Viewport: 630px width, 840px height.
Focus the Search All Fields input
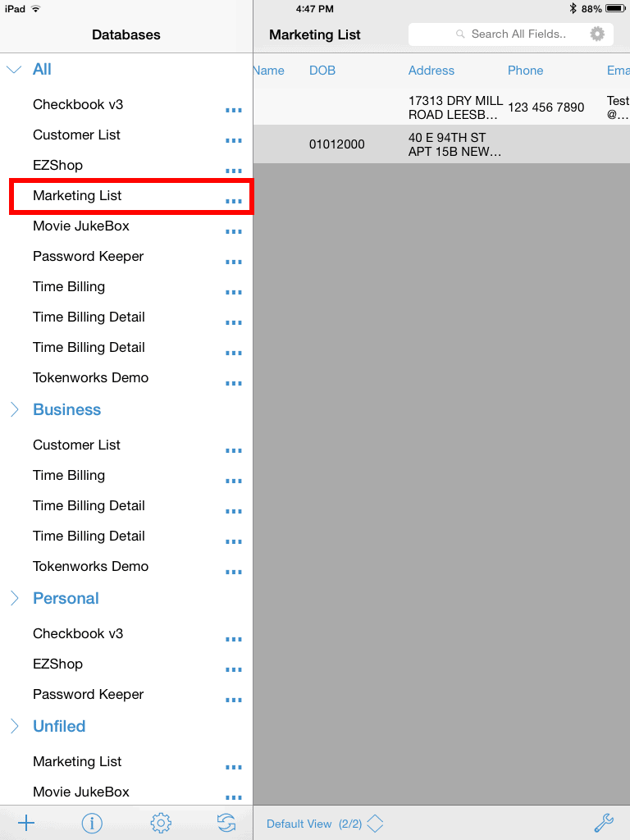pyautogui.click(x=510, y=34)
